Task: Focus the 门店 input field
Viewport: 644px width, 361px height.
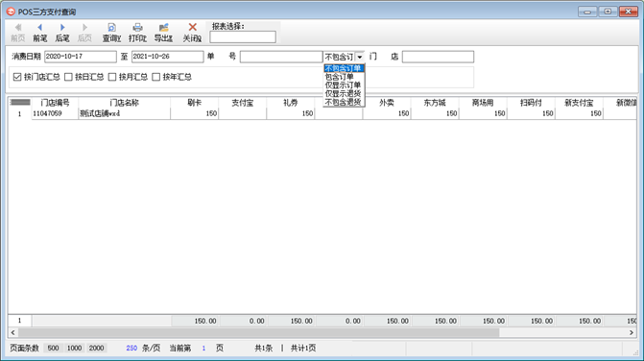Action: click(x=438, y=57)
